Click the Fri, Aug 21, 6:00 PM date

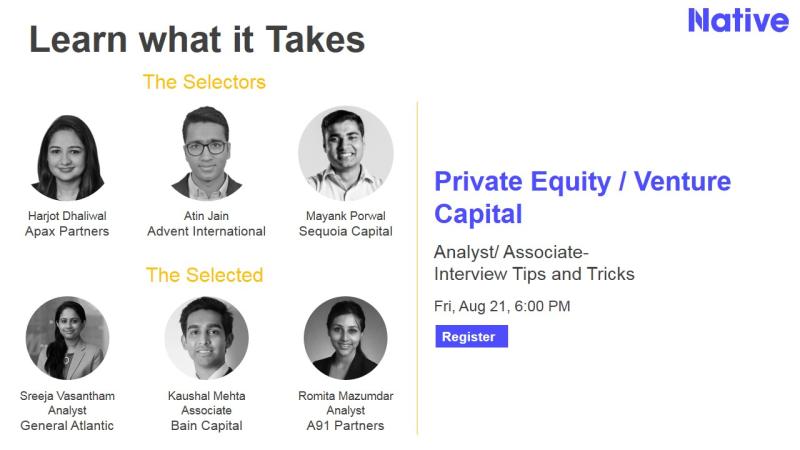point(502,306)
